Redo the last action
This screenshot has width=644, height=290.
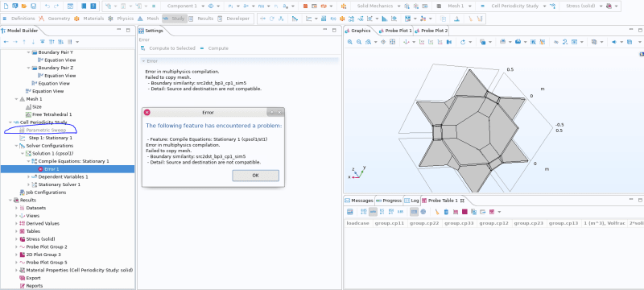56,6
